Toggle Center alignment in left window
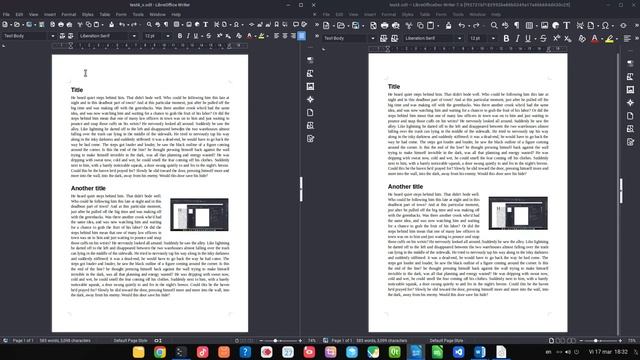The image size is (640, 360). pos(285,36)
